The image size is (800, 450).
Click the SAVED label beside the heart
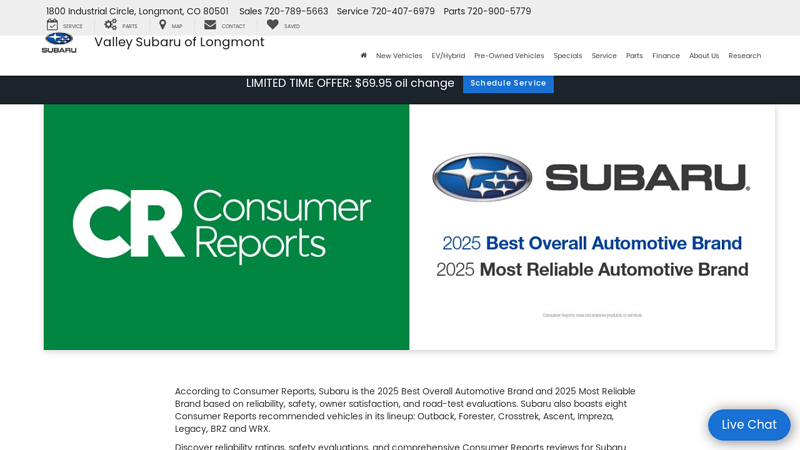coord(292,26)
